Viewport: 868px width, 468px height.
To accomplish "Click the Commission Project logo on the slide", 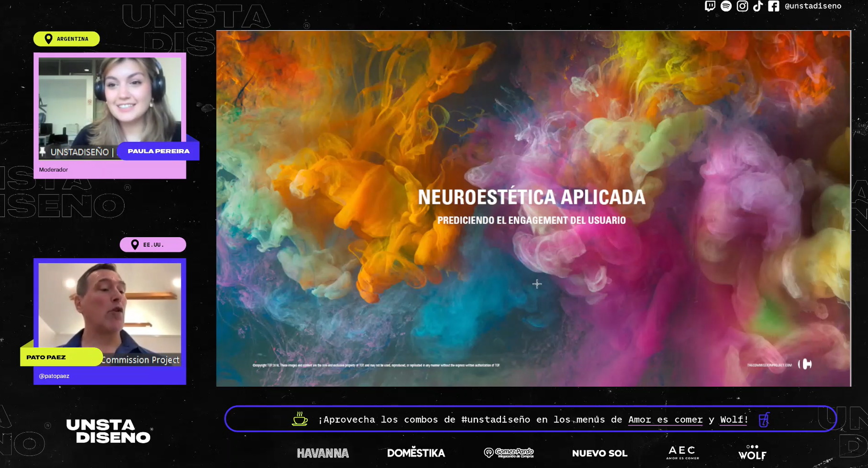I will point(805,364).
